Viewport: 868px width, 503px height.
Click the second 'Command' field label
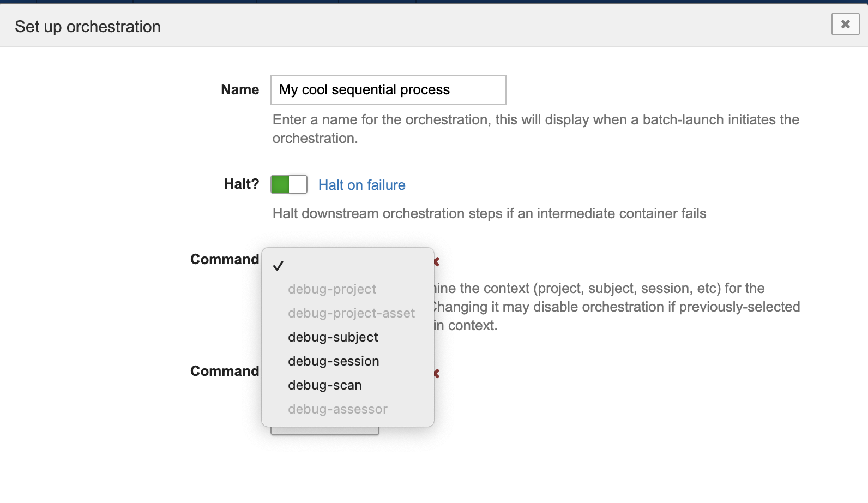[224, 371]
